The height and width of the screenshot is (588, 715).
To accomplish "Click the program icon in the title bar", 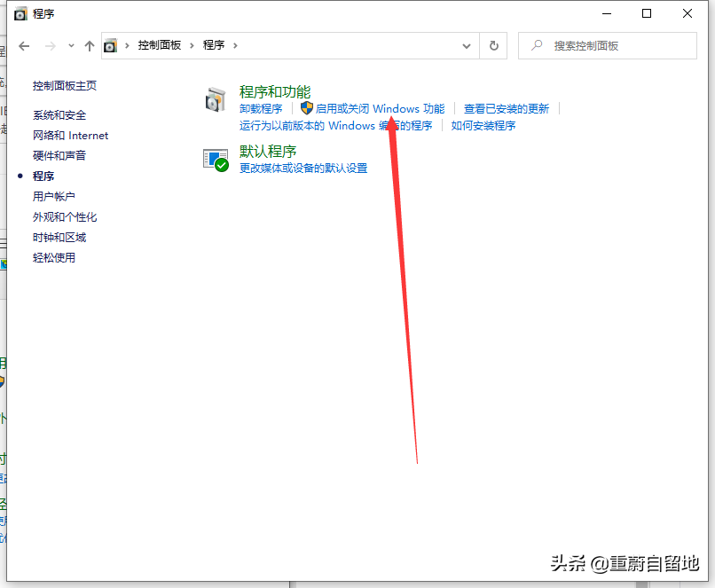I will click(x=20, y=13).
